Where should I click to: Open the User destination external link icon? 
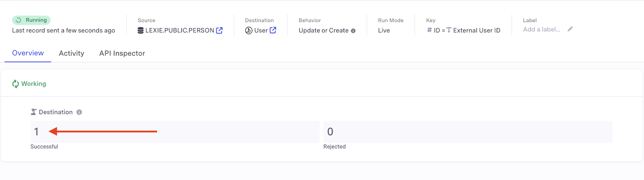click(273, 30)
